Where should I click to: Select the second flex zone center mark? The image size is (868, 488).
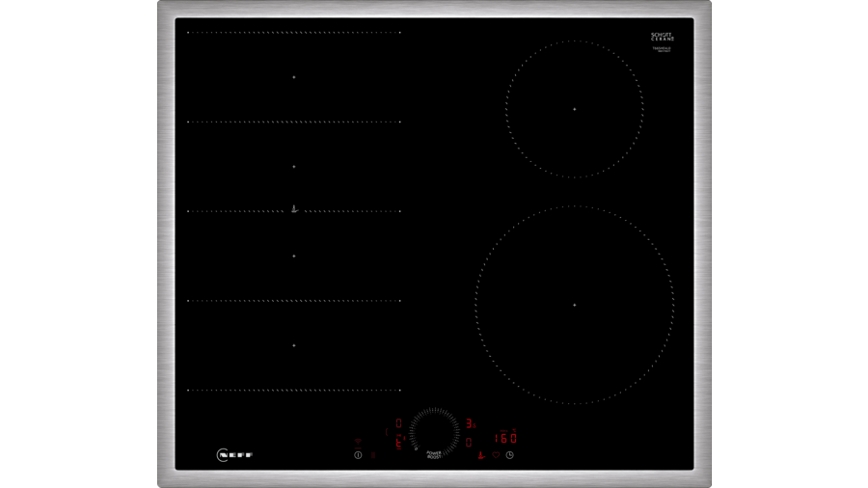(294, 166)
